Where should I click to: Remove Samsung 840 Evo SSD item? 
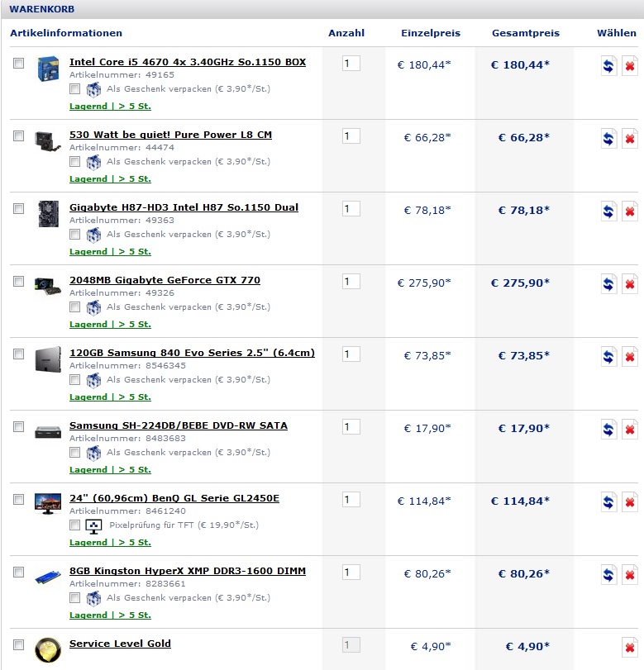click(630, 356)
